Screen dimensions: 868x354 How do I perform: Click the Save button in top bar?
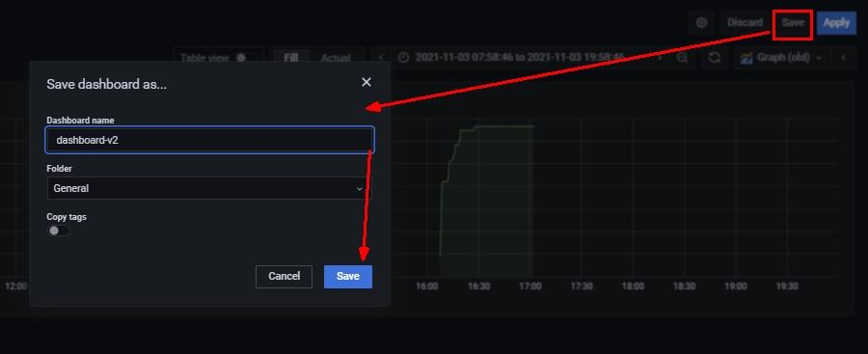[x=793, y=23]
